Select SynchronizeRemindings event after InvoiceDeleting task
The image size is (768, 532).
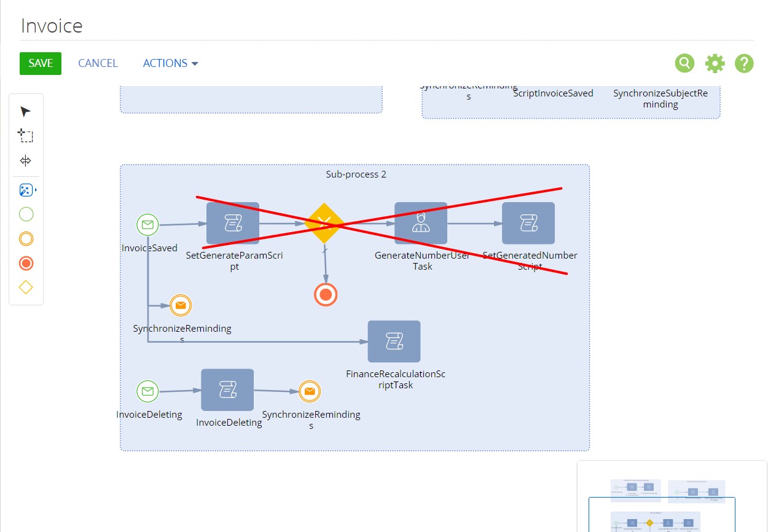(310, 391)
